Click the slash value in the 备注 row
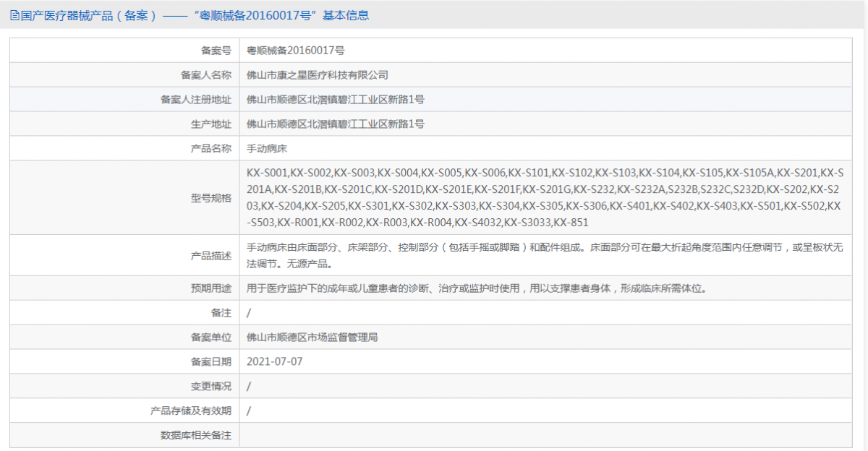868x451 pixels. (x=249, y=312)
